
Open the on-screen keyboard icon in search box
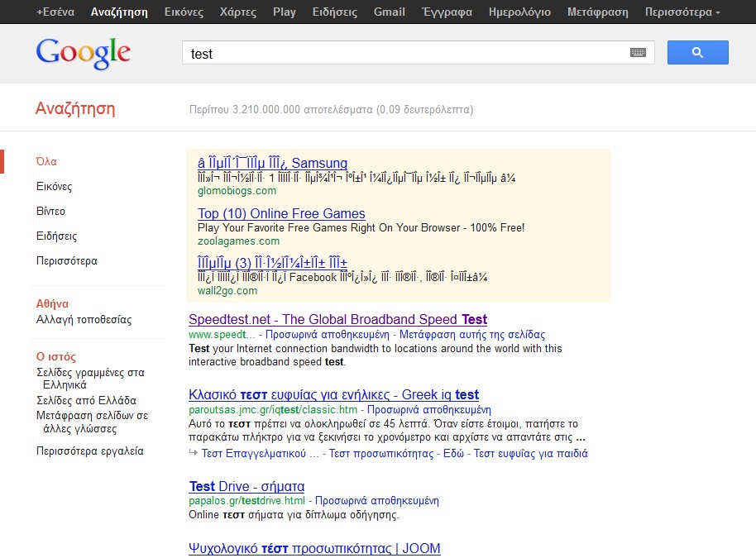click(x=638, y=53)
